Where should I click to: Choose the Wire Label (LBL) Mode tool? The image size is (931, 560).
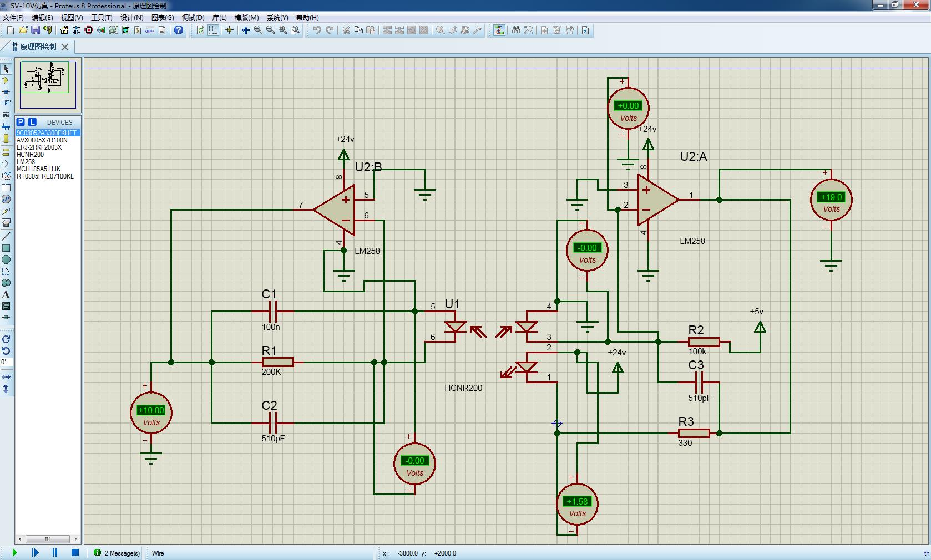point(6,104)
